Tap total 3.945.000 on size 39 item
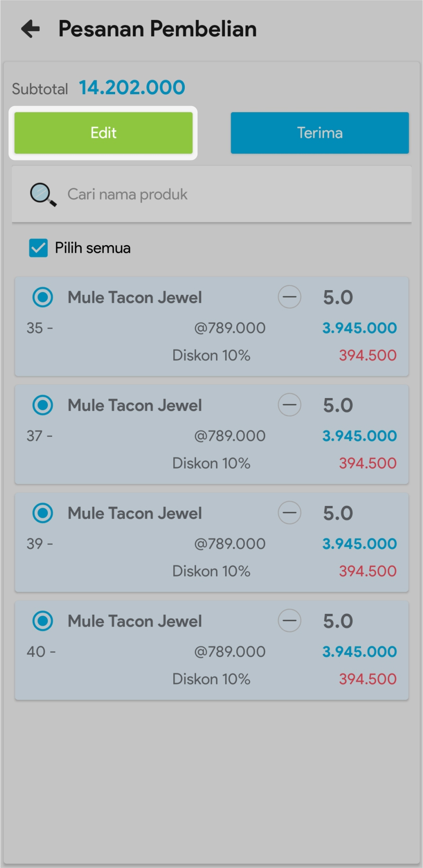 (x=360, y=544)
